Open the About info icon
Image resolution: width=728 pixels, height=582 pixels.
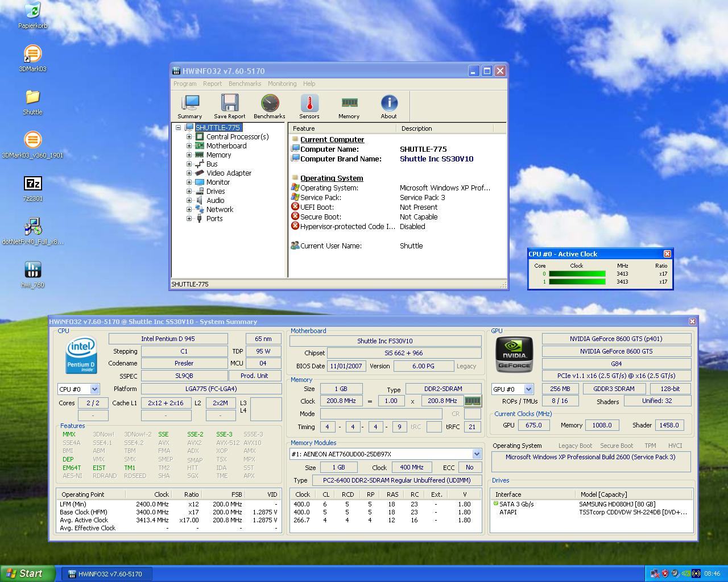[x=389, y=106]
